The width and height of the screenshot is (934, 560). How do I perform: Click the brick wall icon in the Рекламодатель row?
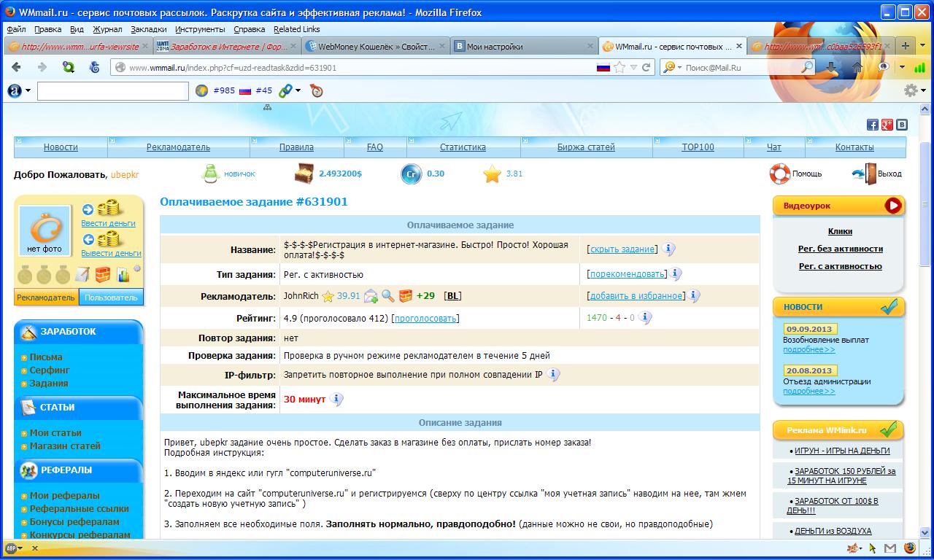[404, 296]
